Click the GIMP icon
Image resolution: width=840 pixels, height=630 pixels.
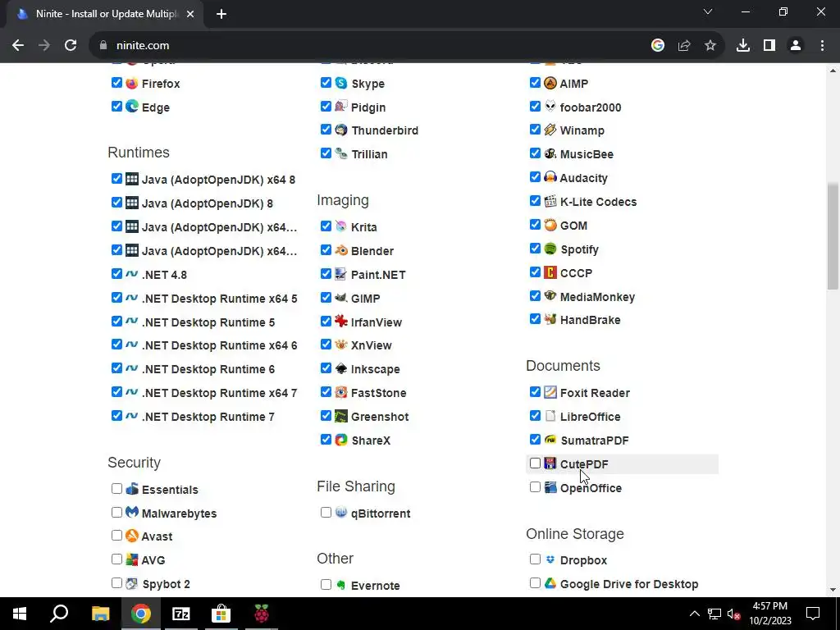(341, 298)
